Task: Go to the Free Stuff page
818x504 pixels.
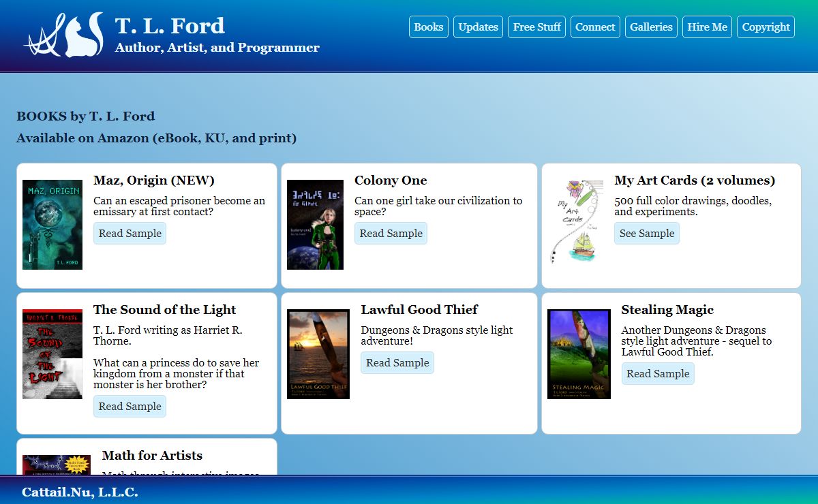Action: [537, 27]
